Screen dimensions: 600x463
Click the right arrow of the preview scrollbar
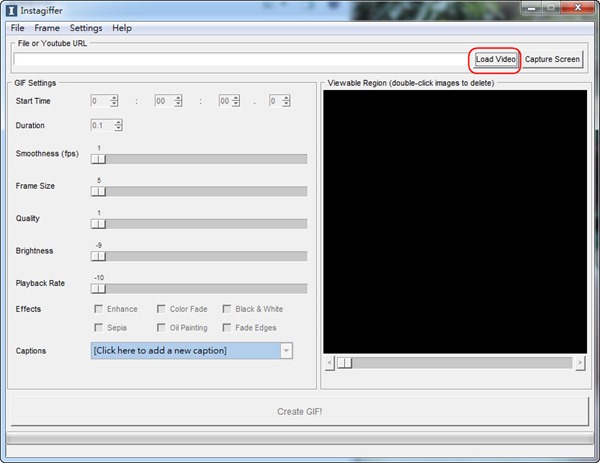(x=580, y=363)
